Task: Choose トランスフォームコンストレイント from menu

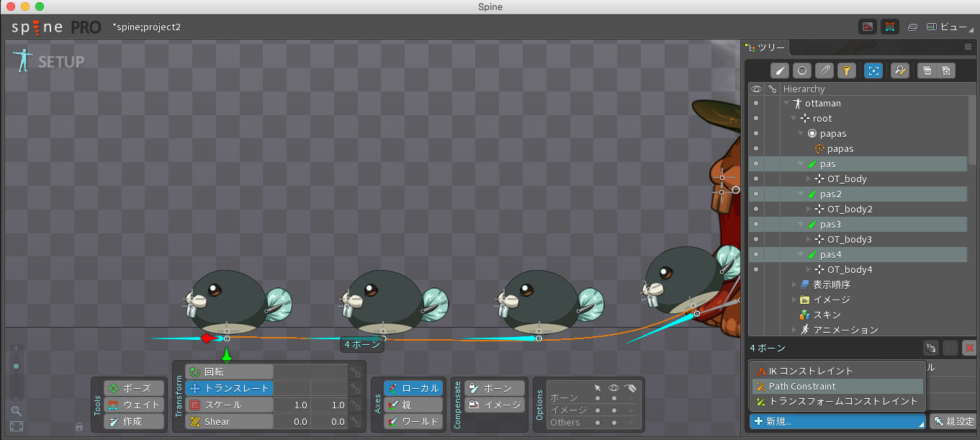Action: (837, 401)
